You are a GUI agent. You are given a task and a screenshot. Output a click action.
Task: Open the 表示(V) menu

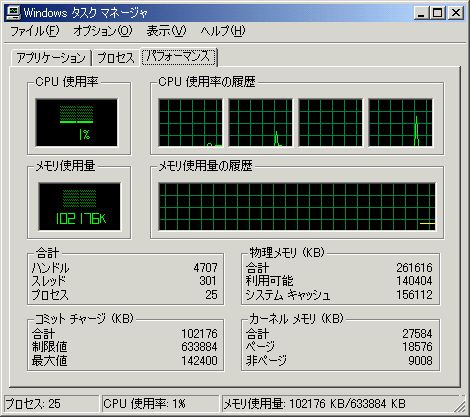(166, 31)
